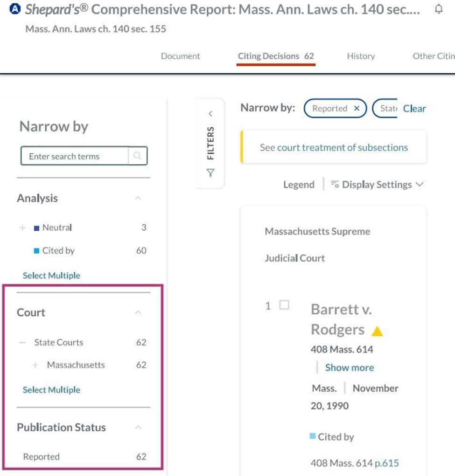
Task: Switch to the Document tab
Action: (x=181, y=56)
